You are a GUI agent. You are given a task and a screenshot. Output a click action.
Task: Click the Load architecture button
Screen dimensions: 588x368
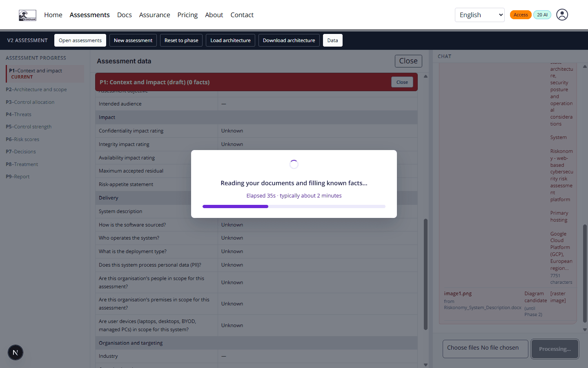click(x=230, y=40)
